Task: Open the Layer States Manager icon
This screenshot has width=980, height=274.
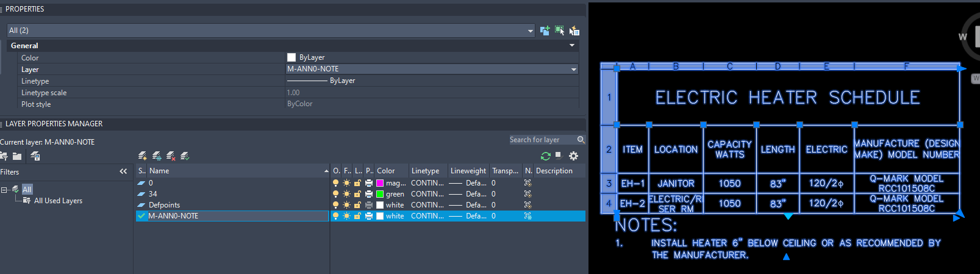Action: [35, 156]
